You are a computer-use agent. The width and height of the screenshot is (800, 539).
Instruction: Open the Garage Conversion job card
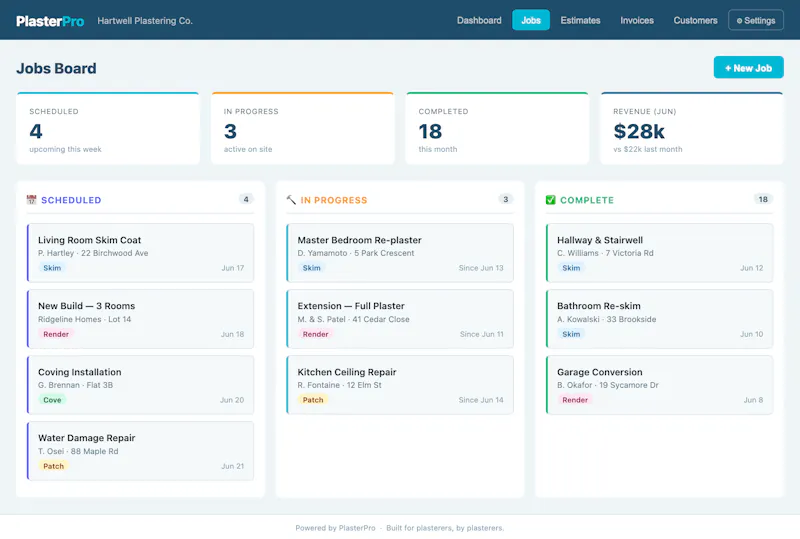(x=659, y=385)
